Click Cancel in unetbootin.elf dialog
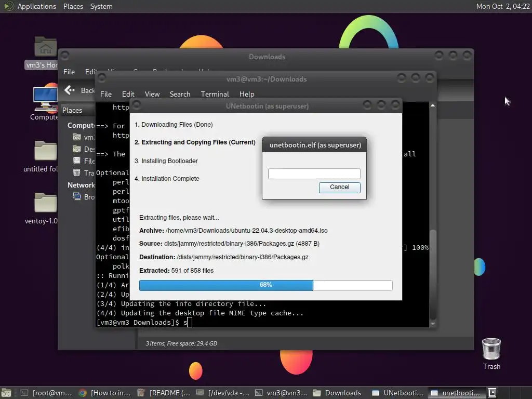Viewport: 532px width, 399px height. coord(339,187)
